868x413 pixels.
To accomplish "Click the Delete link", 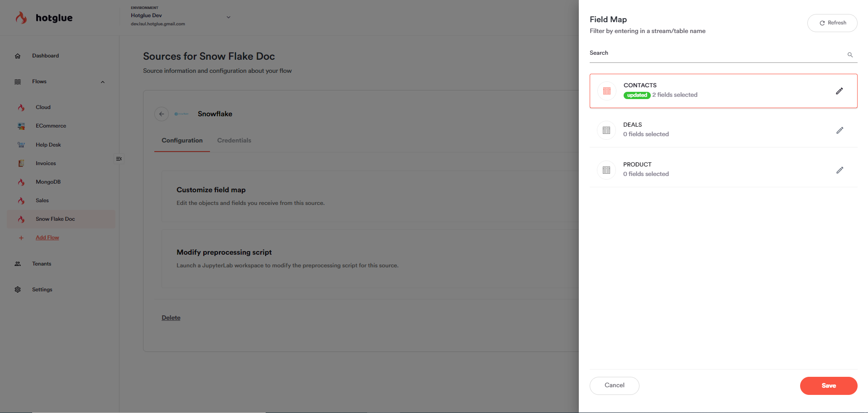I will pyautogui.click(x=171, y=318).
